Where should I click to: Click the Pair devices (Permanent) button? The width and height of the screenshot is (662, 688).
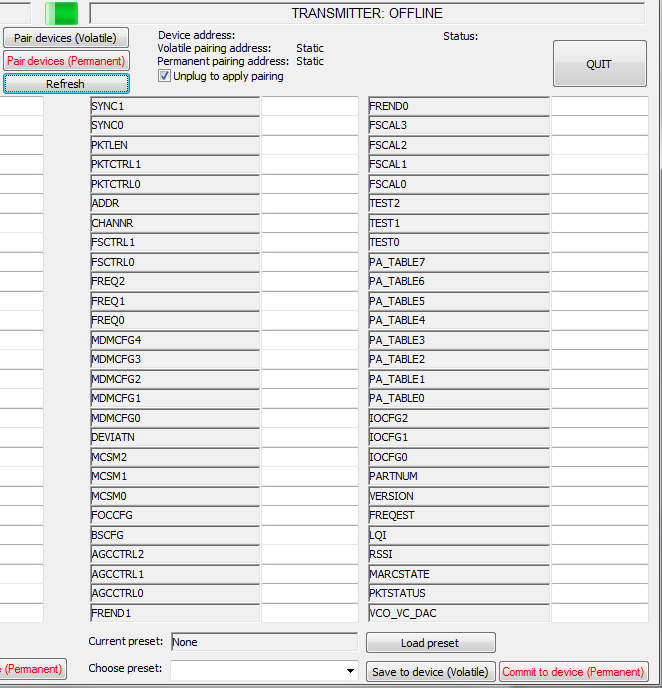(x=66, y=61)
